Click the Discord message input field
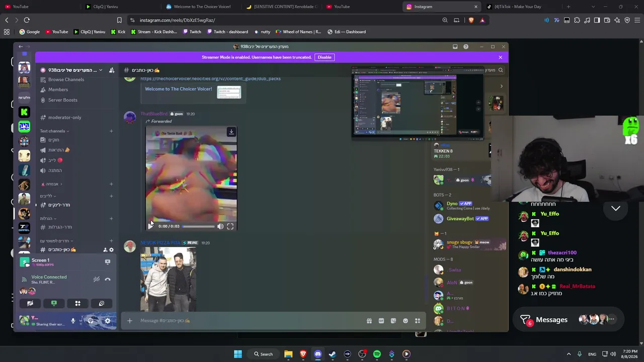Image resolution: width=644 pixels, height=362 pixels. tap(250, 321)
